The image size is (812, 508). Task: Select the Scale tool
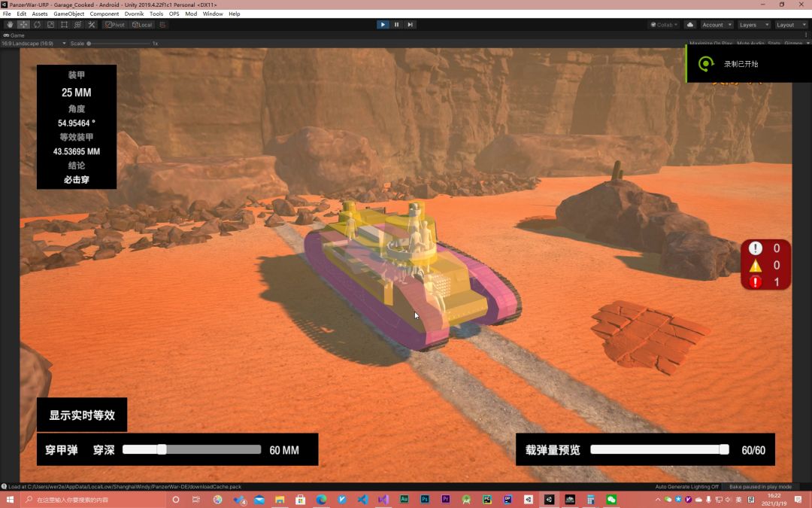coord(50,25)
